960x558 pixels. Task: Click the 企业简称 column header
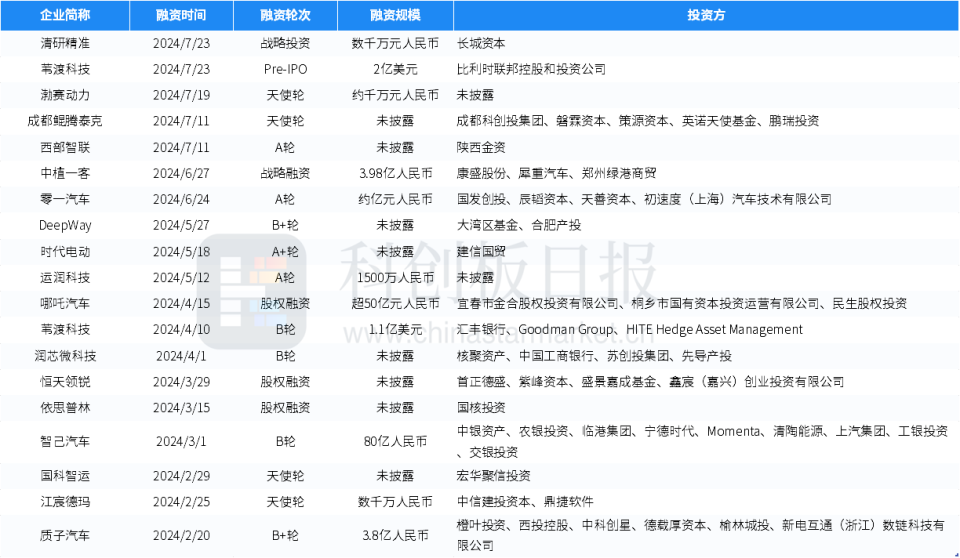65,15
